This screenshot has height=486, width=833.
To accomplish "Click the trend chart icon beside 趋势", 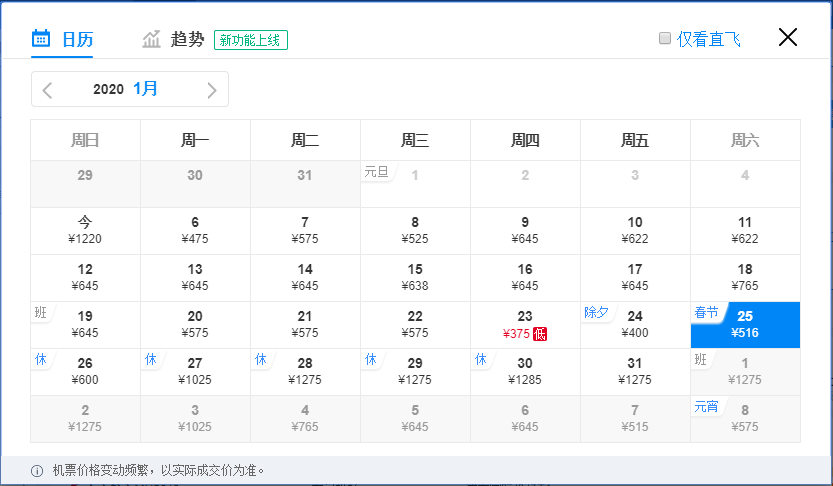I will [151, 39].
